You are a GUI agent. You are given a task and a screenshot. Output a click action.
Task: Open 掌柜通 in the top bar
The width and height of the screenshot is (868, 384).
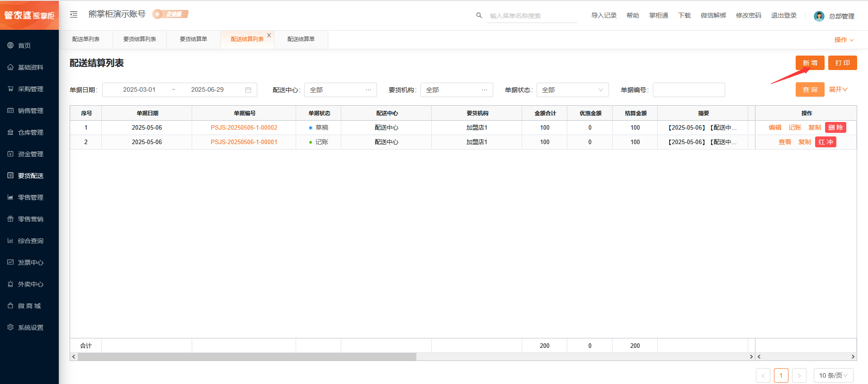tap(659, 15)
